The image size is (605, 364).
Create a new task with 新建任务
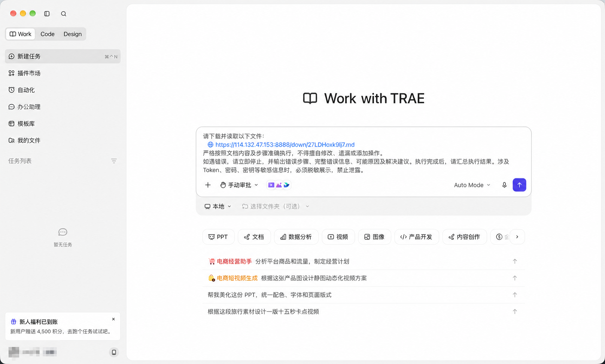pos(63,56)
